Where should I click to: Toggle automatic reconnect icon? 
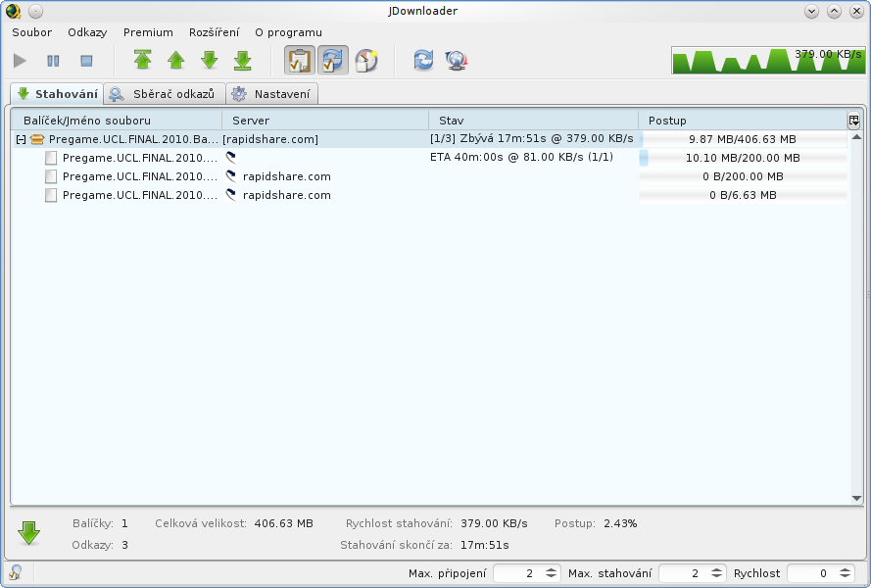tap(333, 60)
